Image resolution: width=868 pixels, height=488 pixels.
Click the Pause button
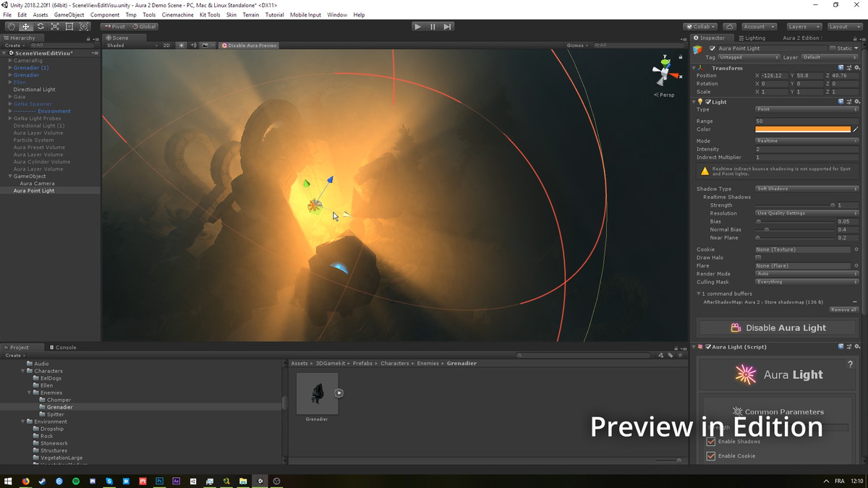coord(433,26)
